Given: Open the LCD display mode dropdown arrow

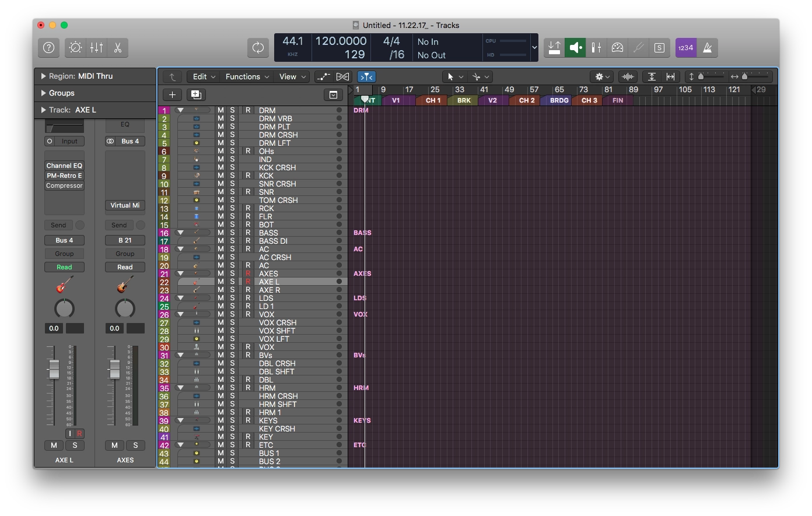Looking at the screenshot, I should 534,48.
